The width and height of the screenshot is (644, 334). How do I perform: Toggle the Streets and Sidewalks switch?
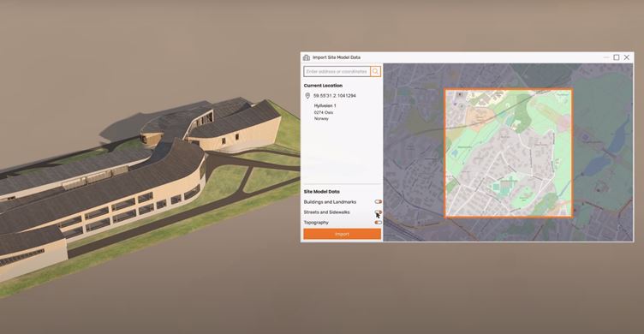point(379,212)
